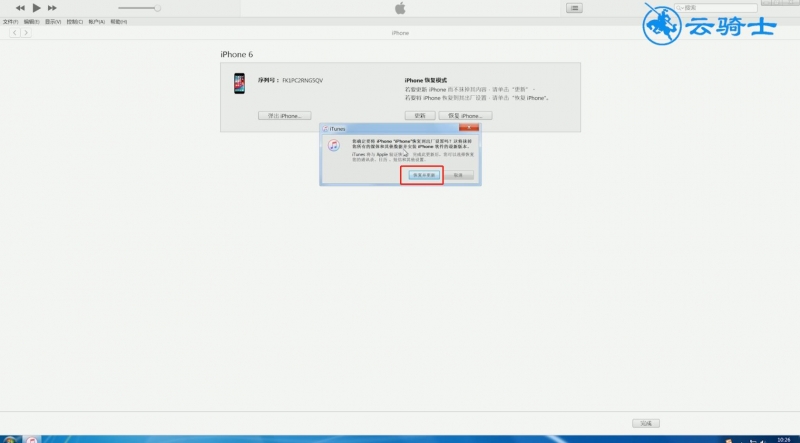Click the taskbar clock showing 10:26

[784, 439]
